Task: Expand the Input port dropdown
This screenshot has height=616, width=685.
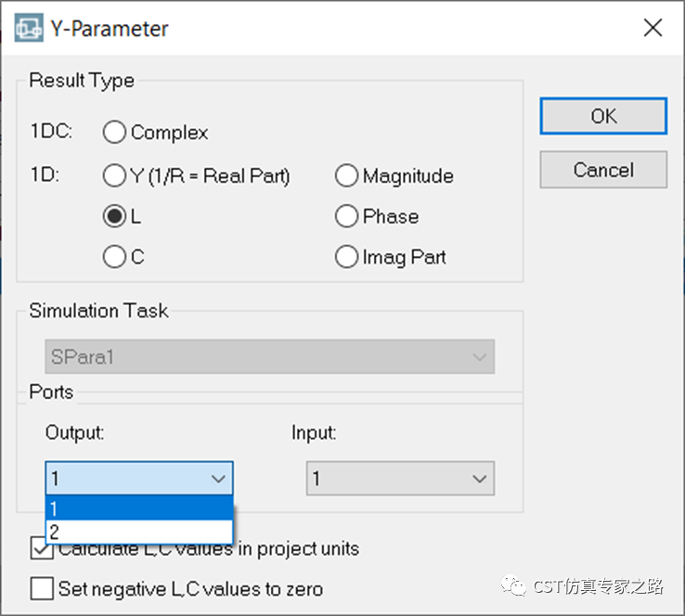Action: [x=400, y=479]
